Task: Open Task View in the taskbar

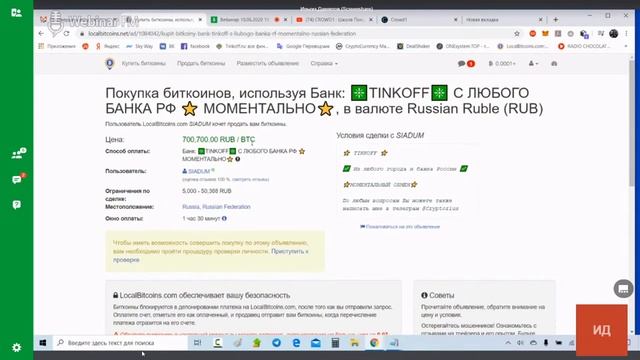Action: click(x=197, y=343)
